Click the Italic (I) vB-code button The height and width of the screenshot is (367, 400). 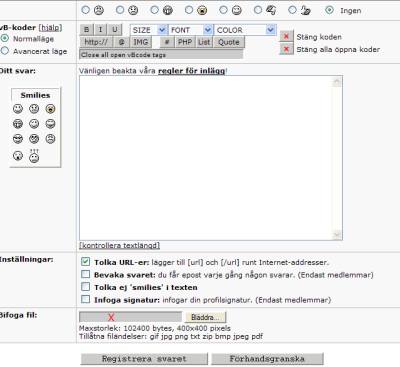pyautogui.click(x=100, y=30)
